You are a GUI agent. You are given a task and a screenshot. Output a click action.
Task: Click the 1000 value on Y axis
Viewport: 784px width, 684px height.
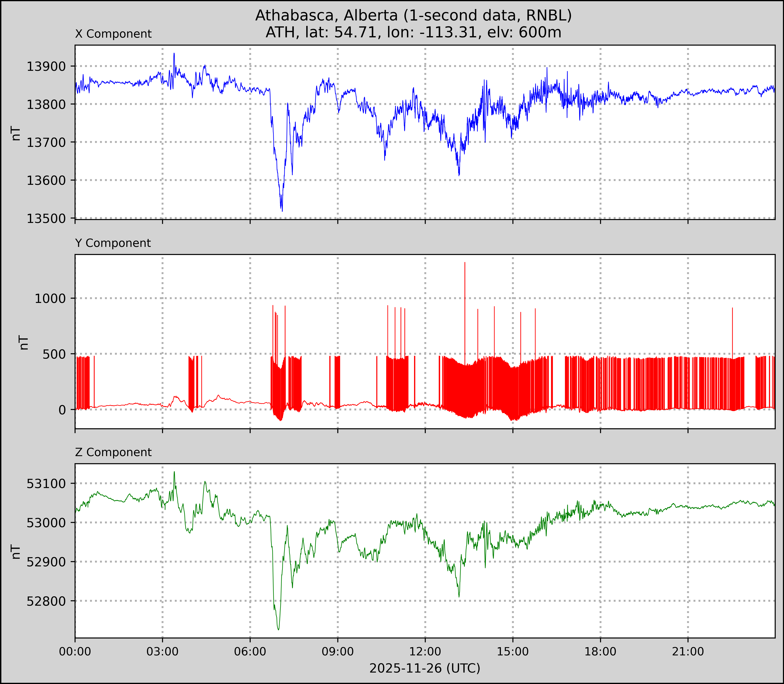tap(50, 299)
